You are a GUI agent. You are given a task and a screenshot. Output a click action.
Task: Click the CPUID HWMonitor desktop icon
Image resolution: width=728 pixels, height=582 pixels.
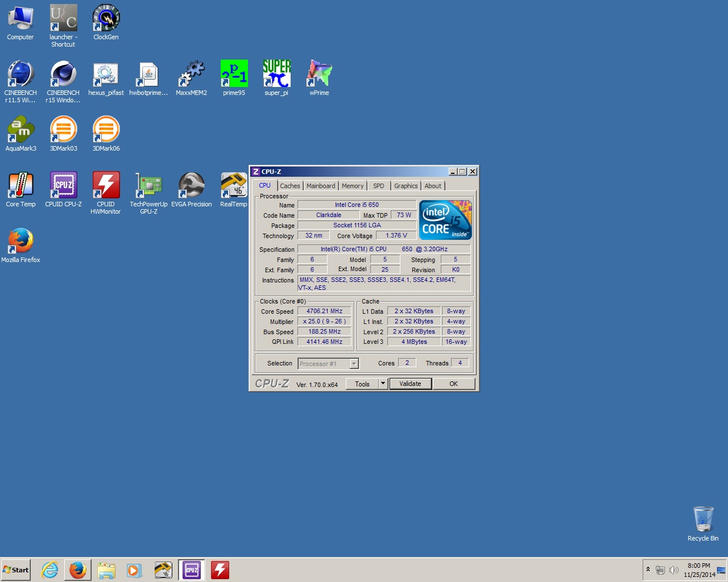[x=106, y=193]
